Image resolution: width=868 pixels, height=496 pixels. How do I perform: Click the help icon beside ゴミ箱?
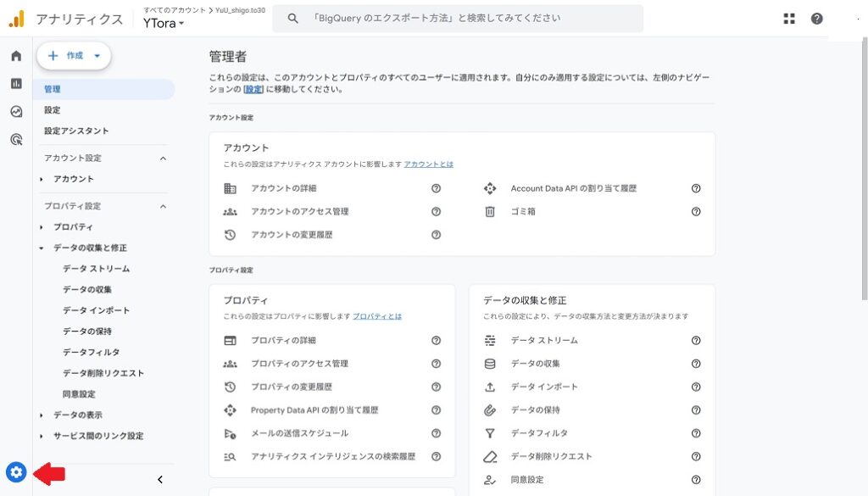pyautogui.click(x=696, y=211)
